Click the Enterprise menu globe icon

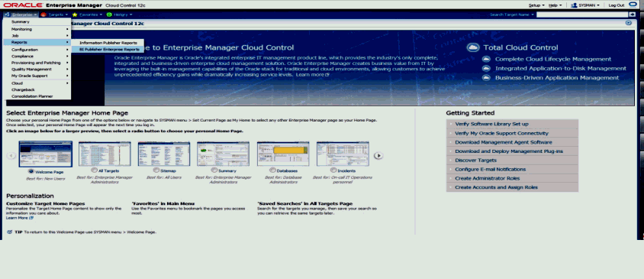[x=8, y=15]
